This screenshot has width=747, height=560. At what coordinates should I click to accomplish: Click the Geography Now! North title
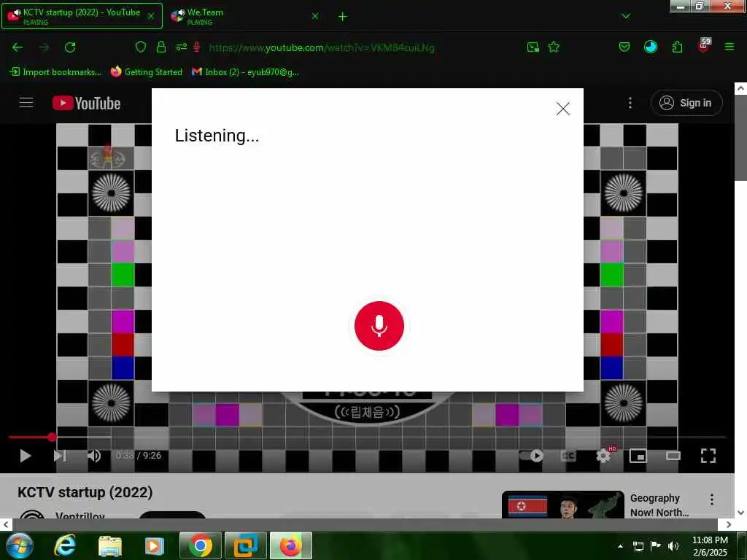pyautogui.click(x=659, y=505)
